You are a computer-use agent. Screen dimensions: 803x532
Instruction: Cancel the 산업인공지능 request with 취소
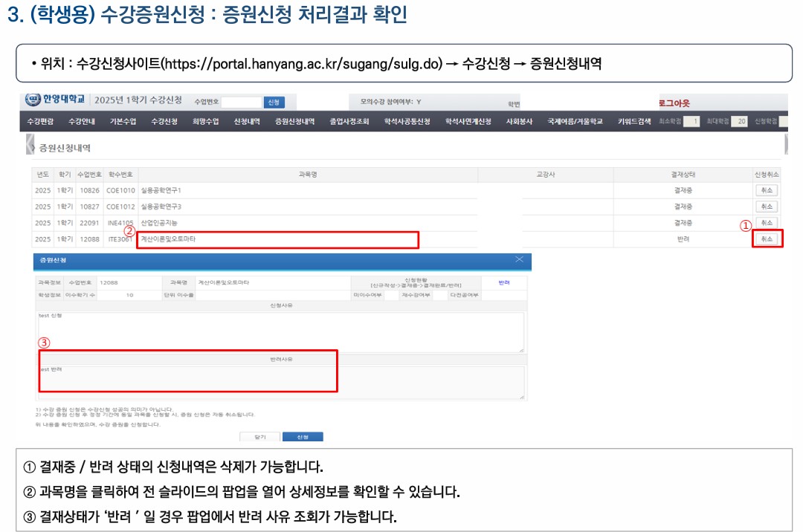click(x=767, y=223)
